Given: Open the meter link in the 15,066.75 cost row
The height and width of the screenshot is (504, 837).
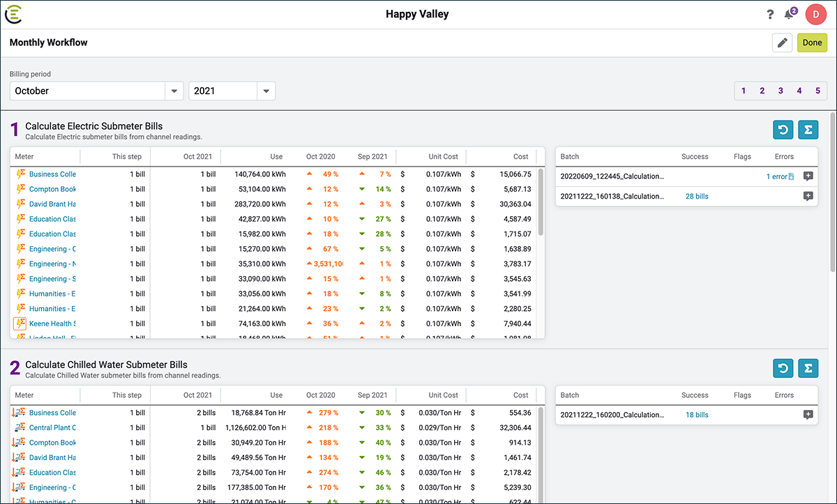Looking at the screenshot, I should coord(52,174).
